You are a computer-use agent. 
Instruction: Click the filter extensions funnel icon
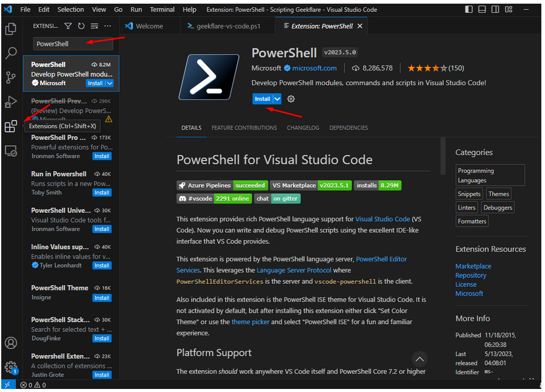tap(68, 26)
